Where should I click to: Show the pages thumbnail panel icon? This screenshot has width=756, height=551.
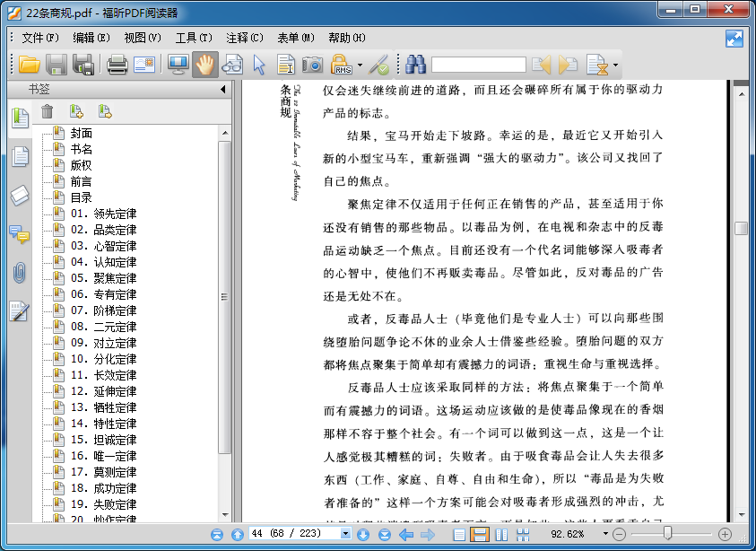click(20, 156)
